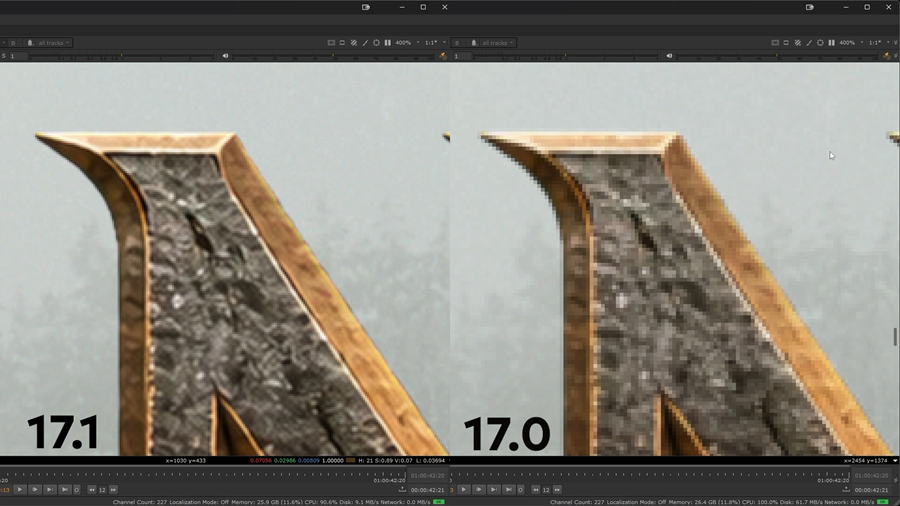This screenshot has height=506, width=900.
Task: Toggle the guides/format overlay icon in left viewer
Action: coord(331,42)
